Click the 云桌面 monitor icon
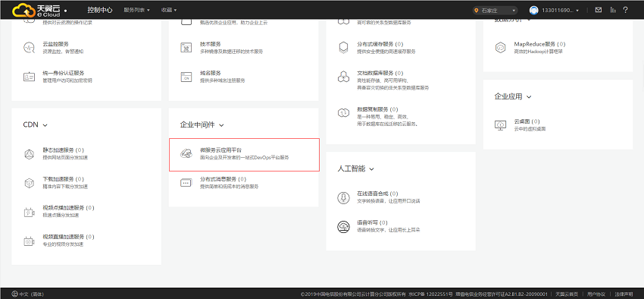Image resolution: width=644 pixels, height=299 pixels. [x=501, y=125]
